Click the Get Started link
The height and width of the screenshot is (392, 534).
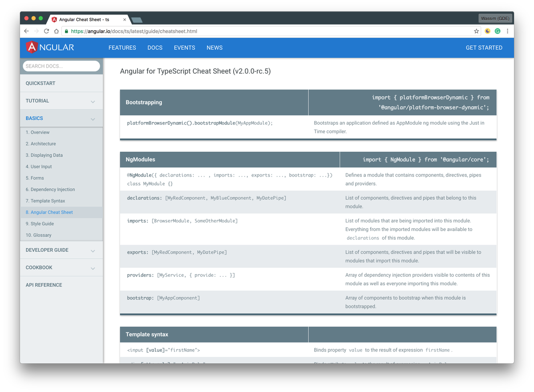(484, 48)
